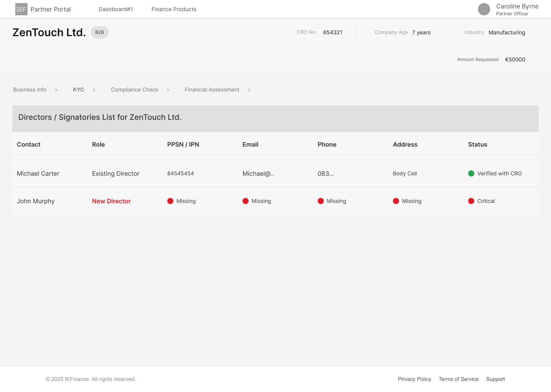
Task: Switch to the Finance Products section
Action: 174,9
